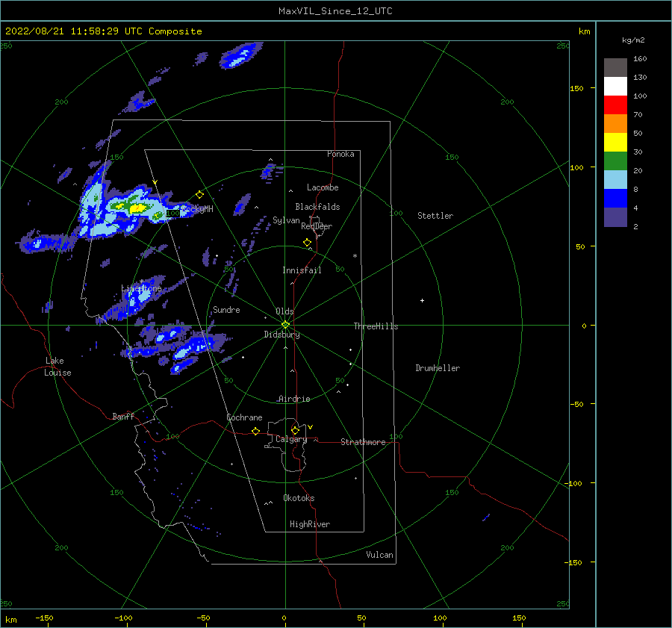Click the yellow diamond marker above Calgary label

coord(295,430)
